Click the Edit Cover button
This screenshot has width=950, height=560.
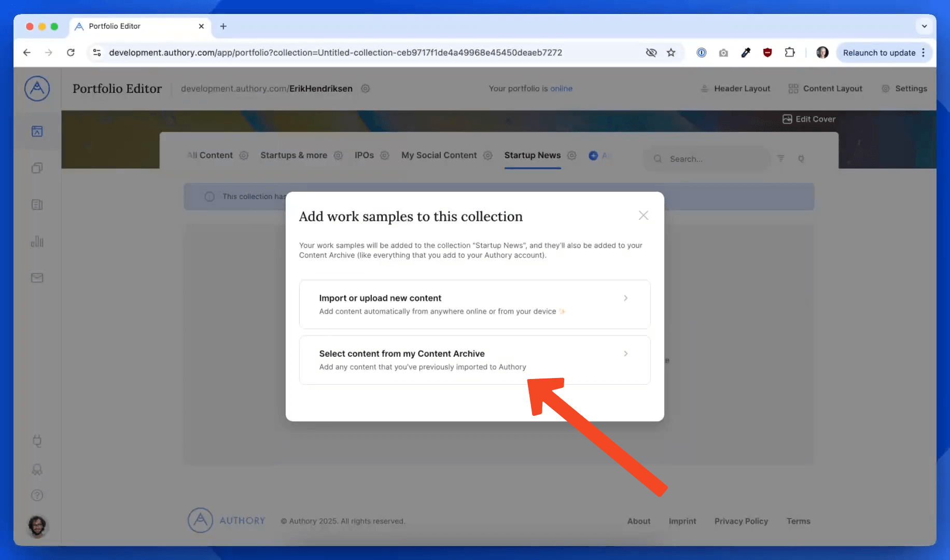coord(809,119)
